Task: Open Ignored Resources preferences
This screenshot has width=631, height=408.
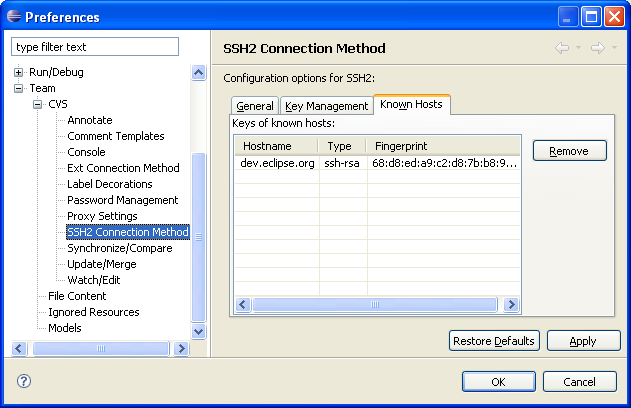Action: tap(93, 312)
